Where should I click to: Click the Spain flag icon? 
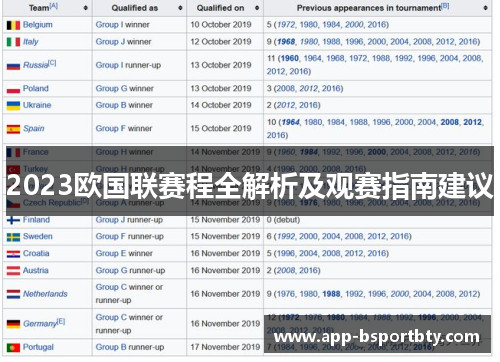13,129
